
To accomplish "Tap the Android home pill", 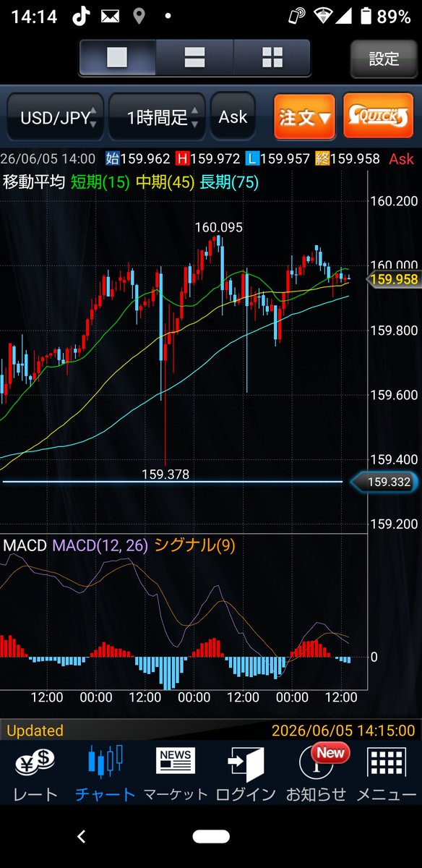I will click(x=211, y=837).
